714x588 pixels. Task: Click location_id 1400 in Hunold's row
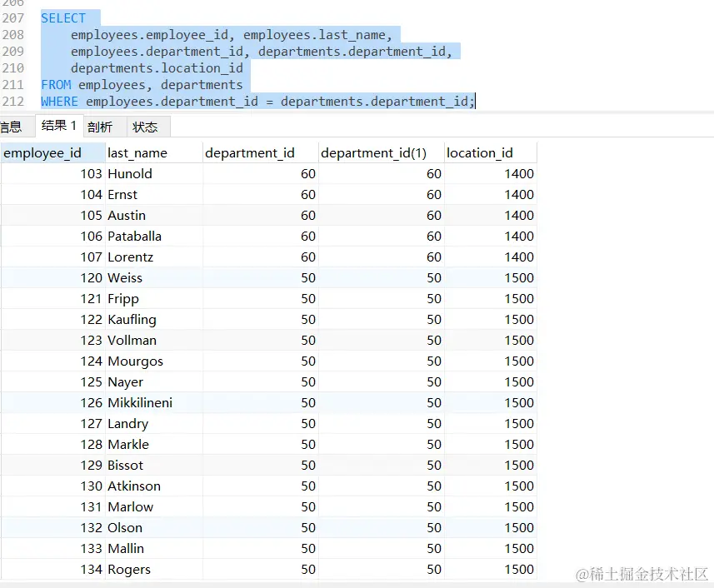pyautogui.click(x=491, y=174)
